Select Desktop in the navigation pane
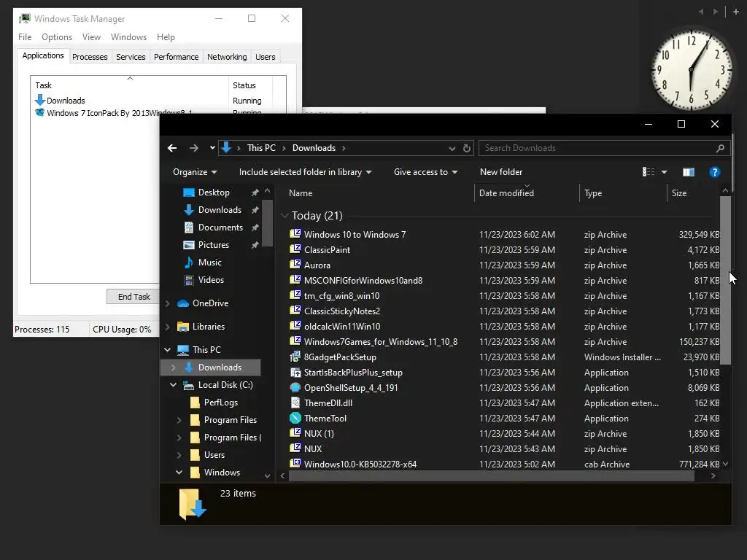Screen dimensions: 747x560 [x=214, y=192]
